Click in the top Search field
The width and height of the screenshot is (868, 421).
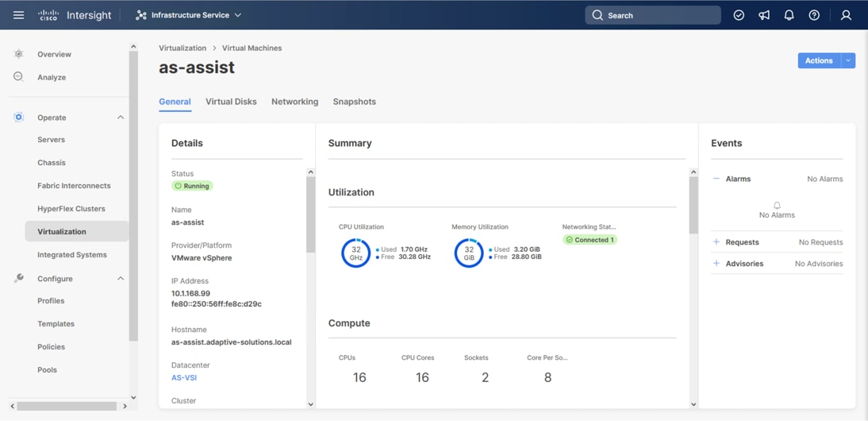click(x=660, y=15)
